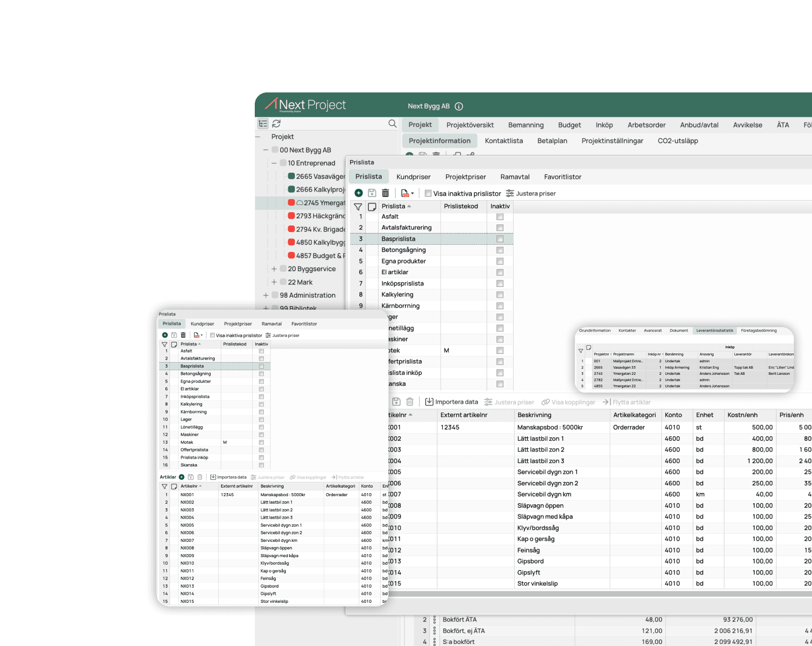Click the project tree view icon in sidebar
This screenshot has width=812, height=646.
point(263,123)
